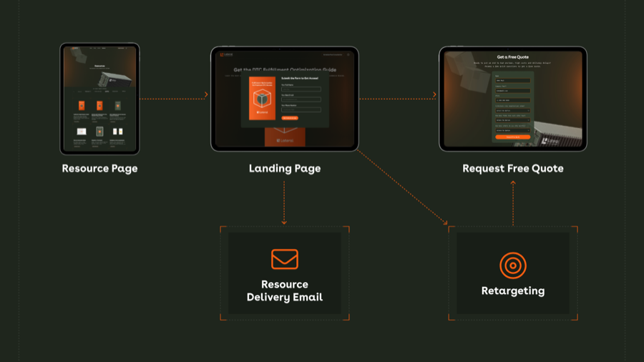Expand the middle dropdown in the Free Quote form
Screen dimensions: 644x362
[x=513, y=120]
